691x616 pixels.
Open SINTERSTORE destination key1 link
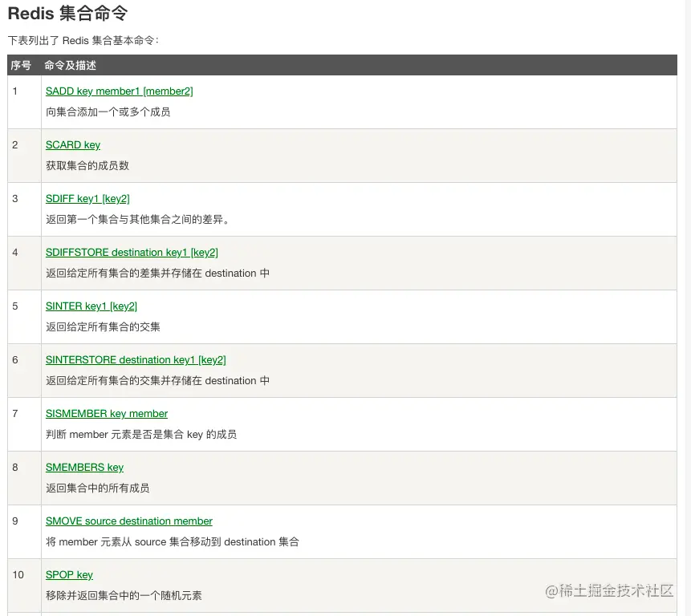(136, 360)
